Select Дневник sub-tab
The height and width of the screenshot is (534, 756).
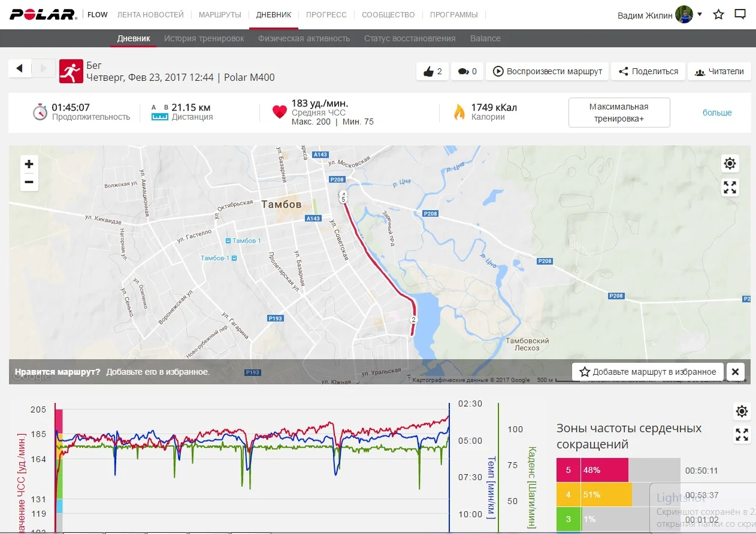(x=133, y=38)
